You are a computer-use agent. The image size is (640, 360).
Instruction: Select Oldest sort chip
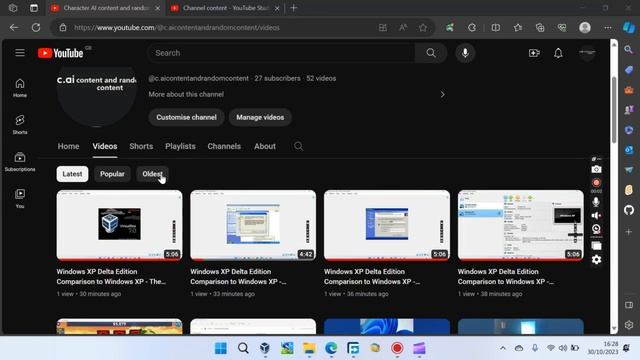(152, 174)
